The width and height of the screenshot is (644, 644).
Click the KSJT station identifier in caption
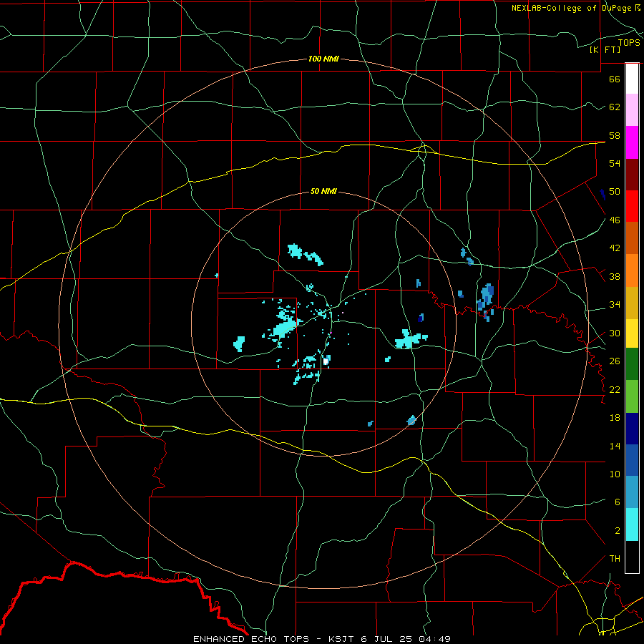[x=343, y=639]
